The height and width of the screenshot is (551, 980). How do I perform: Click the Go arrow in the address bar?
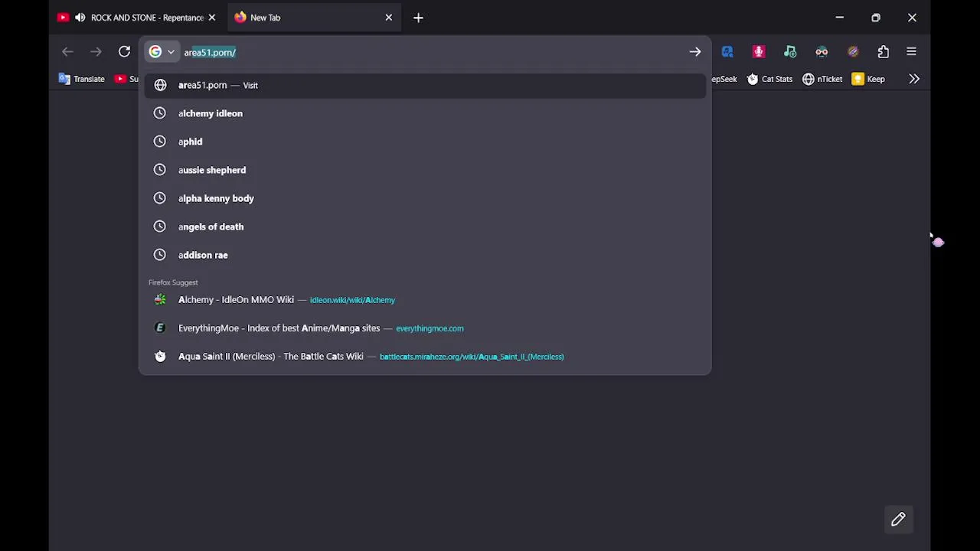pos(694,52)
